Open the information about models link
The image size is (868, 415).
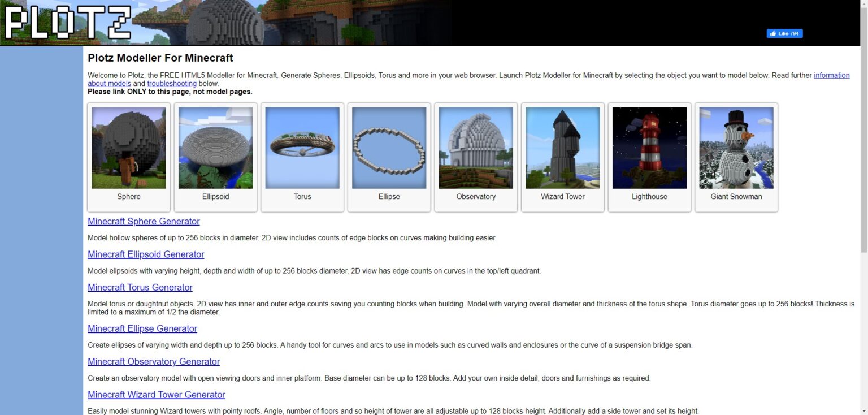pos(831,75)
